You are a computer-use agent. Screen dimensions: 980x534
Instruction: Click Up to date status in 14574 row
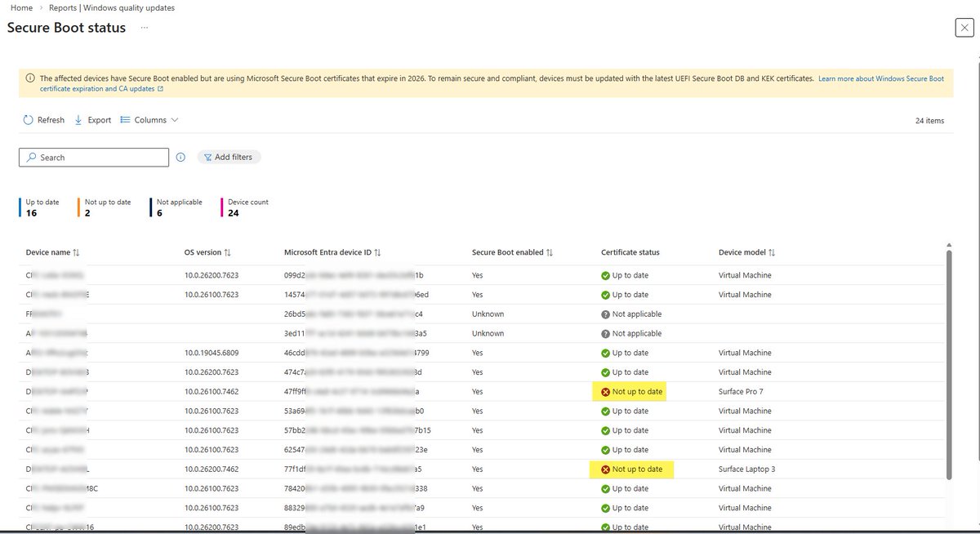625,295
